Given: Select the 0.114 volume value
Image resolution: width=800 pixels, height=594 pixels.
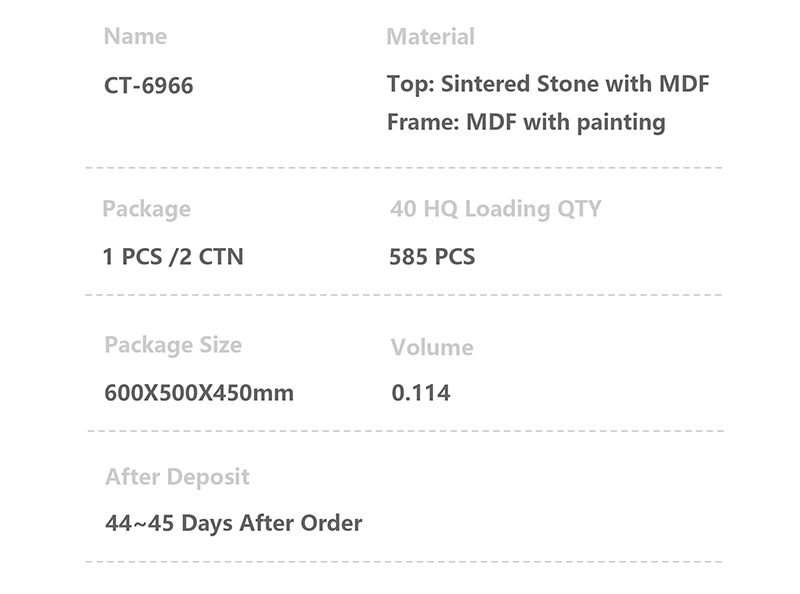Looking at the screenshot, I should 421,393.
